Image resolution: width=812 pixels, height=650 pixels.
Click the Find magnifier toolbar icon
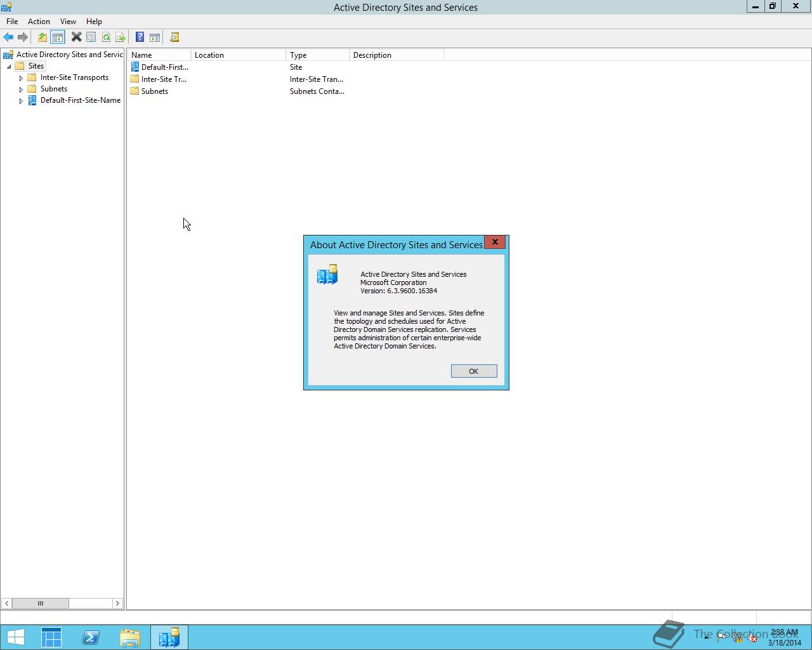point(174,37)
